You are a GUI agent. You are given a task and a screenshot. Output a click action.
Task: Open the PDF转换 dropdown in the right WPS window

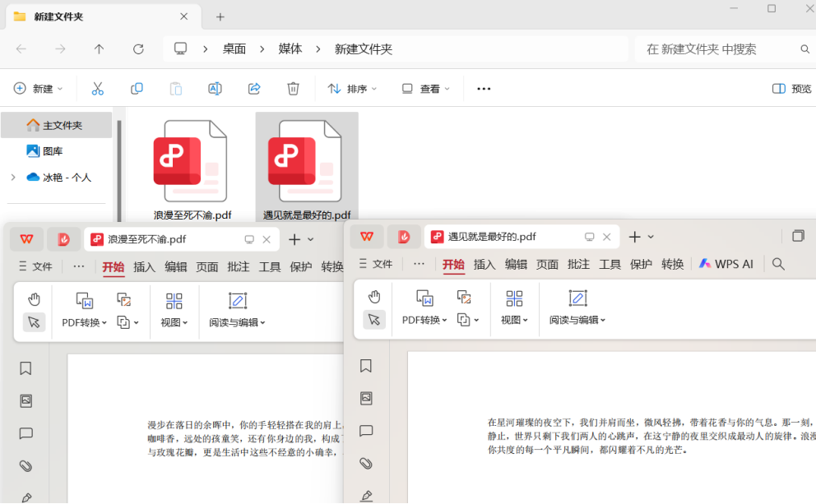point(424,320)
